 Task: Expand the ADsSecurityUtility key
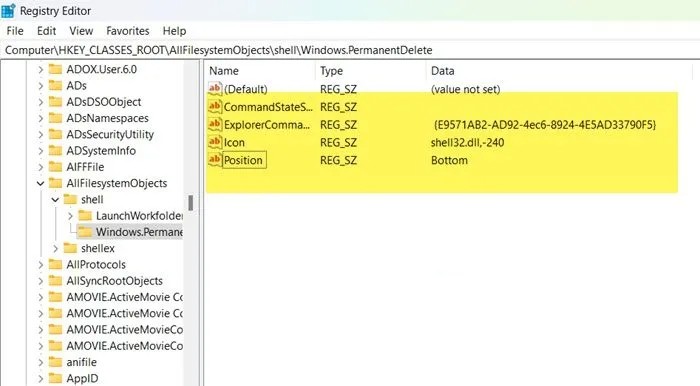tap(40, 135)
